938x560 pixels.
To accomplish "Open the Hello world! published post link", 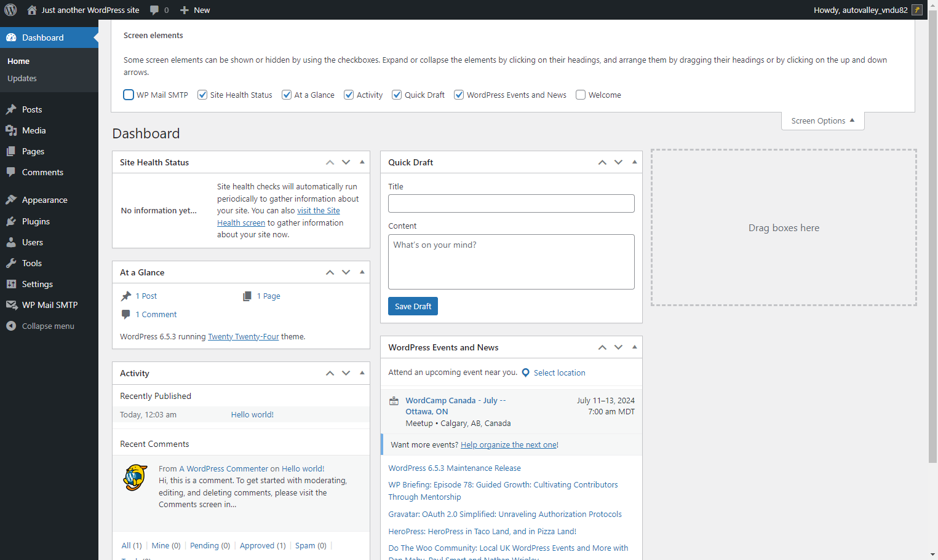I will (x=252, y=415).
